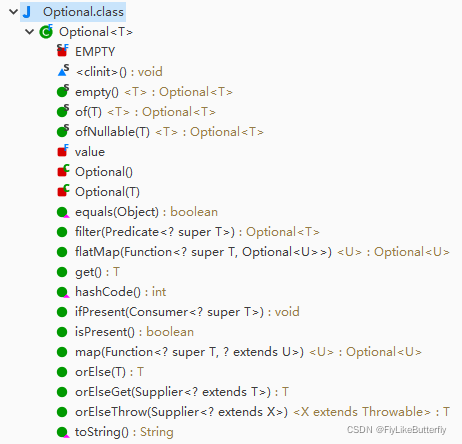Click the static method icon for of(T)
This screenshot has width=462, height=444.
coord(63,111)
